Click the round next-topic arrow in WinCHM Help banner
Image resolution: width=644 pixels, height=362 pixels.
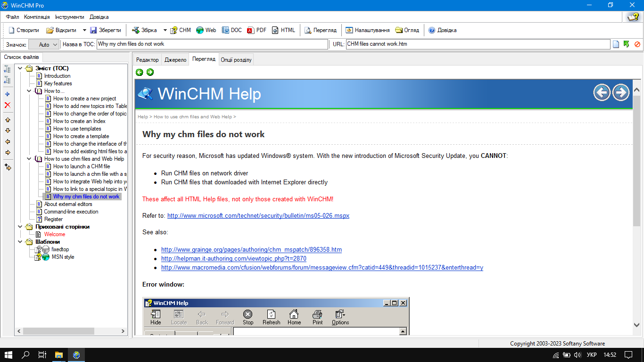coord(621,92)
